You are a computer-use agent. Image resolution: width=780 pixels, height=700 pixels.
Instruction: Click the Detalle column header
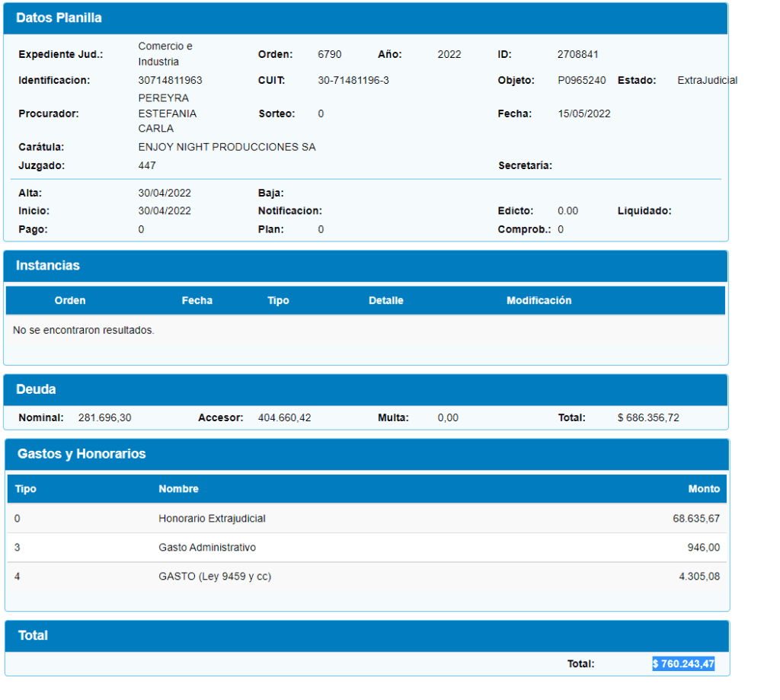(385, 301)
